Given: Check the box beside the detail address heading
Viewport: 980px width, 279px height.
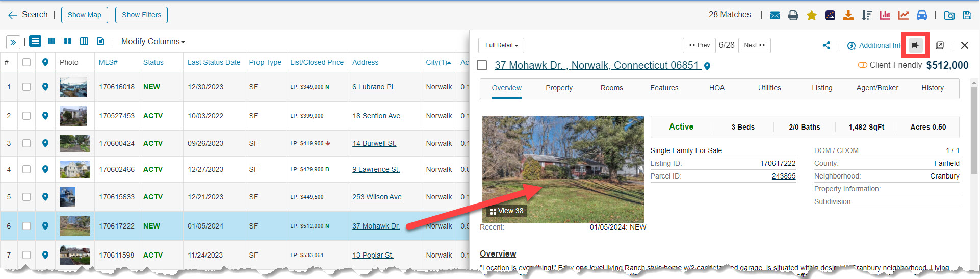Looking at the screenshot, I should pyautogui.click(x=481, y=65).
